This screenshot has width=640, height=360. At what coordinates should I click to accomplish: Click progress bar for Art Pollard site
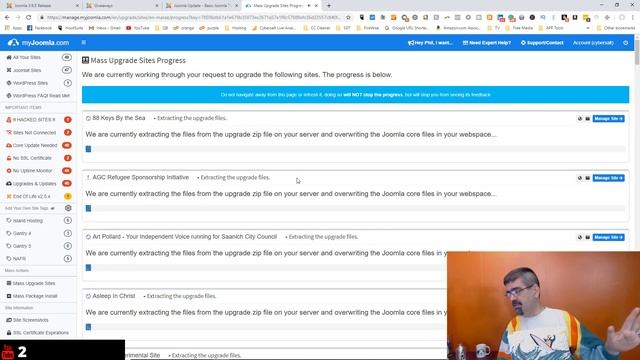click(266, 268)
